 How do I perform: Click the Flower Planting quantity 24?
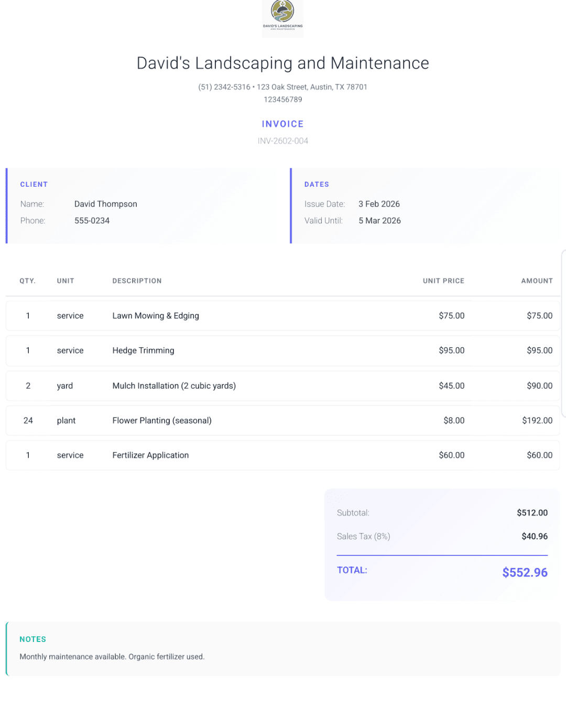pos(28,421)
